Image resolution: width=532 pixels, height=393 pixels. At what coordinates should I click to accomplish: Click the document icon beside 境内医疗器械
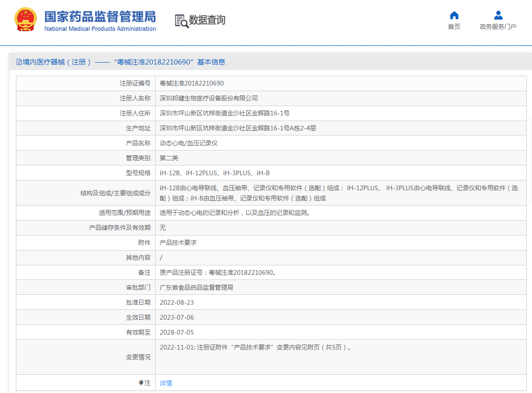click(x=19, y=62)
